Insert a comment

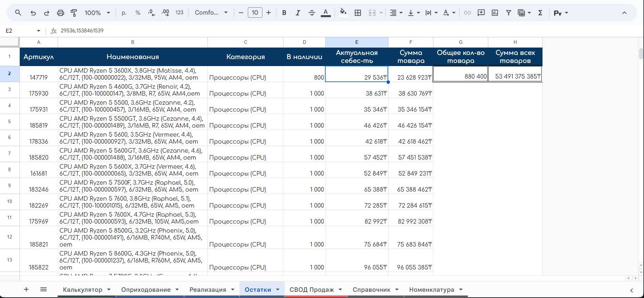[x=481, y=13]
